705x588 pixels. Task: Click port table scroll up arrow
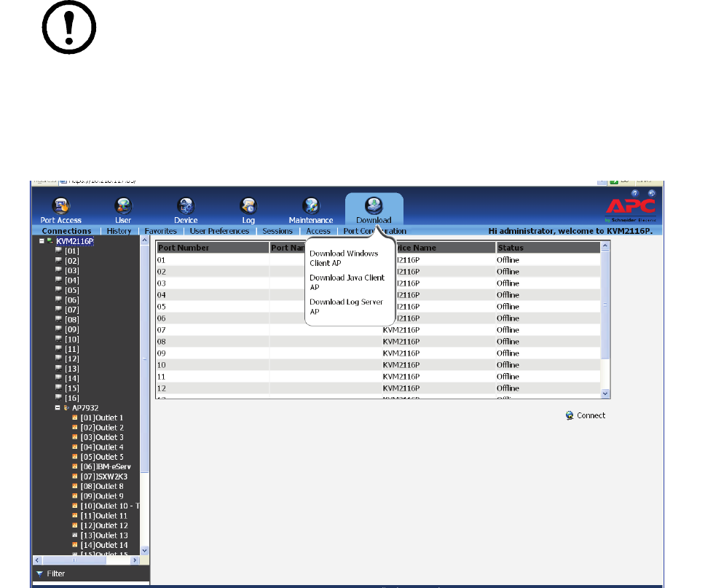pos(605,246)
